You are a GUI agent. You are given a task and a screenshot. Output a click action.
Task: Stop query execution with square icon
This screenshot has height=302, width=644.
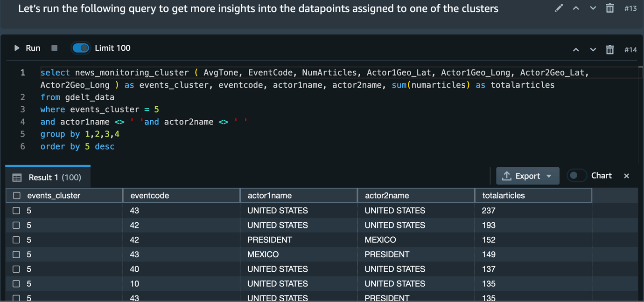point(54,48)
